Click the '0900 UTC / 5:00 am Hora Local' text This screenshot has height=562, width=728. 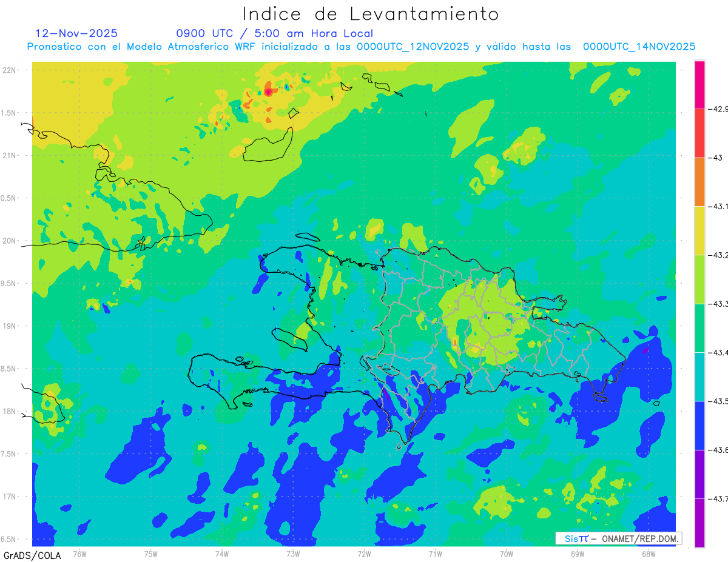[x=275, y=33]
